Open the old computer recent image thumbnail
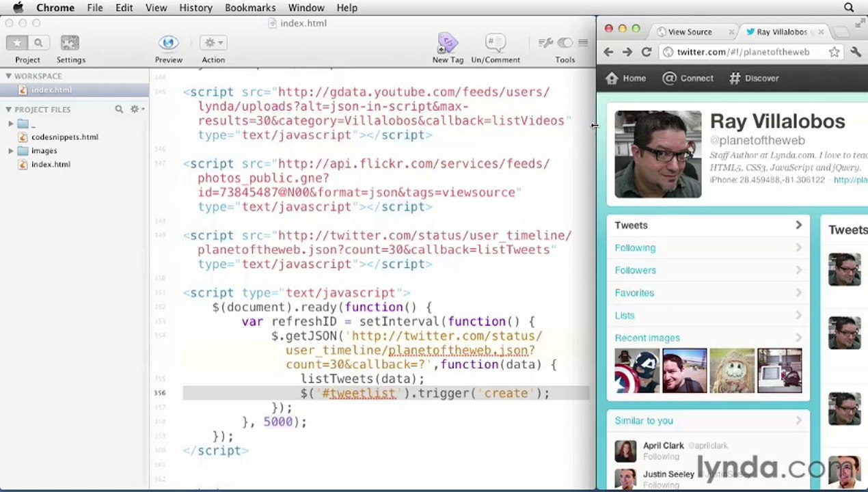The height and width of the screenshot is (492, 868). 779,370
